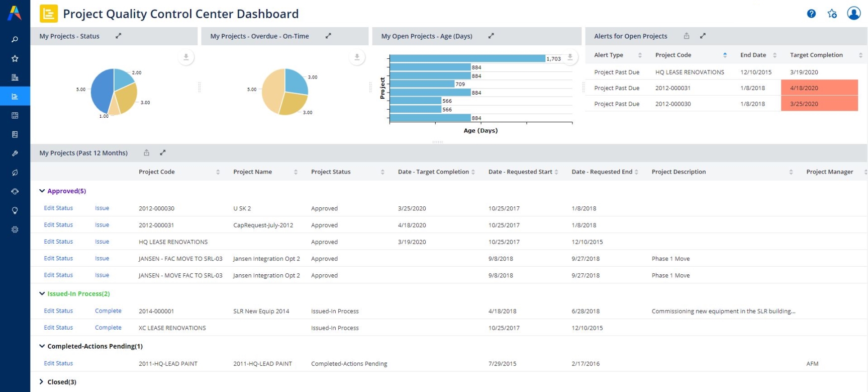Viewport: 868px width, 392px height.
Task: Click Edit Status for project 2012-000030
Action: 58,208
